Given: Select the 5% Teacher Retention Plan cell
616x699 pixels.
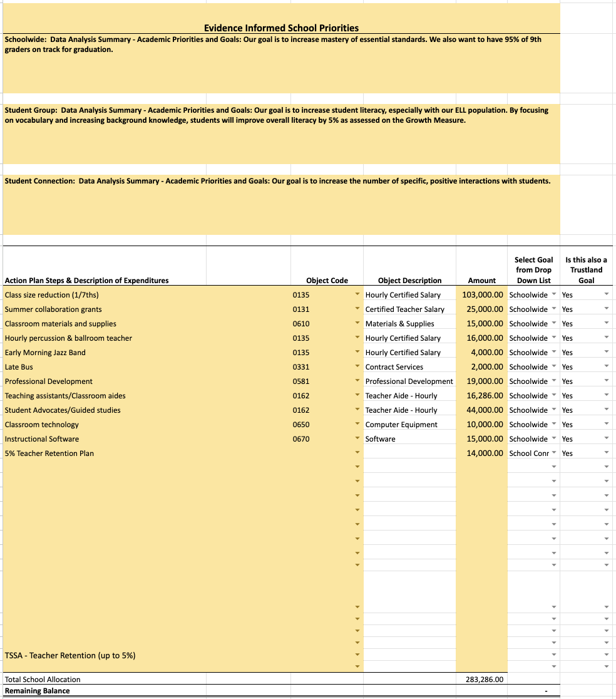Looking at the screenshot, I should tap(49, 453).
